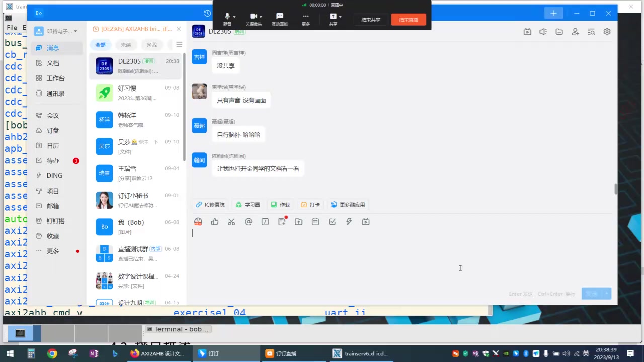Click the scissors screenshot tool

coord(231,222)
